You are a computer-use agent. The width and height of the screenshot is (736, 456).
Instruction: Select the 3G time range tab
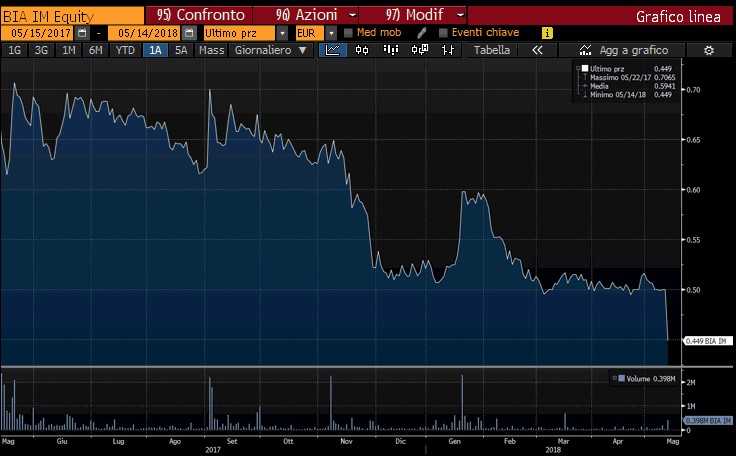click(41, 50)
